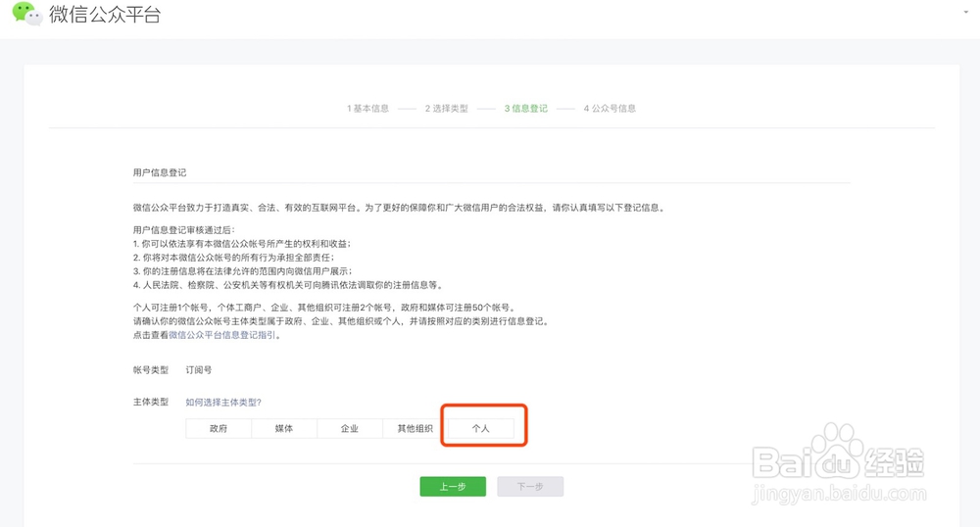Click the line starting 1. 你可以依法享有
This screenshot has height=527, width=980.
[x=242, y=244]
